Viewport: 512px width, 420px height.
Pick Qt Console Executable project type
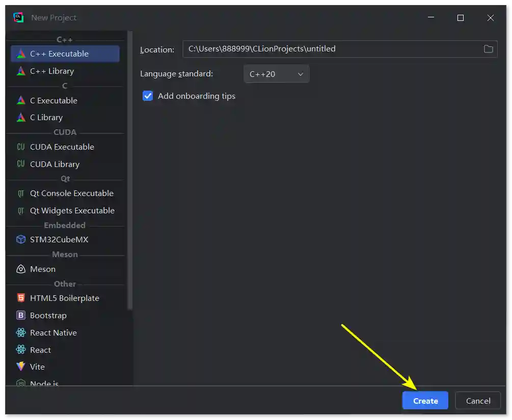pos(71,193)
